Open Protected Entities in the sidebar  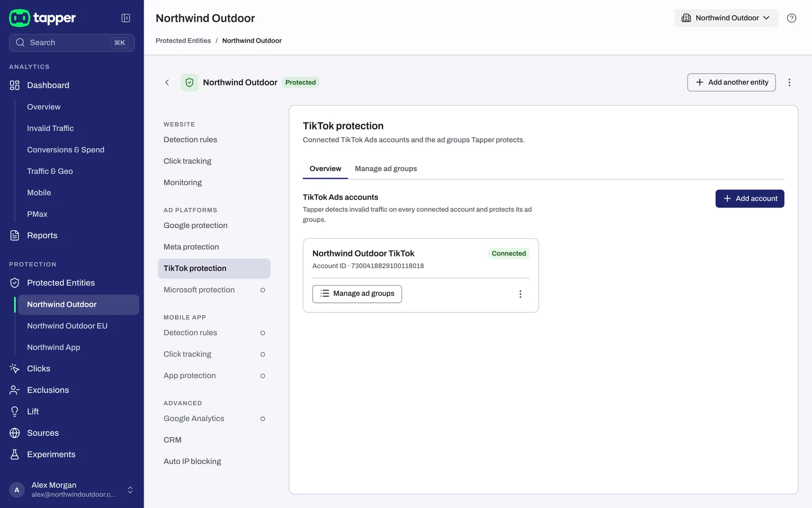[x=72, y=283]
